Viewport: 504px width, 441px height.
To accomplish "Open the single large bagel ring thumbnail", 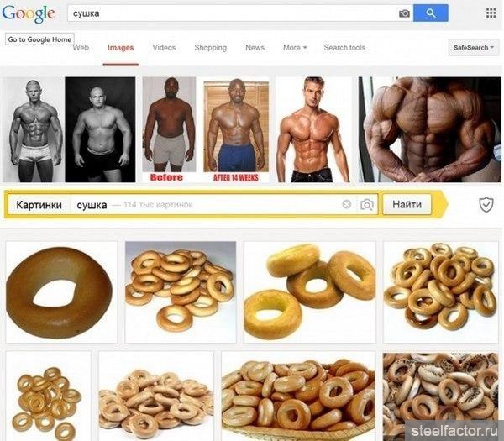I will coord(61,292).
